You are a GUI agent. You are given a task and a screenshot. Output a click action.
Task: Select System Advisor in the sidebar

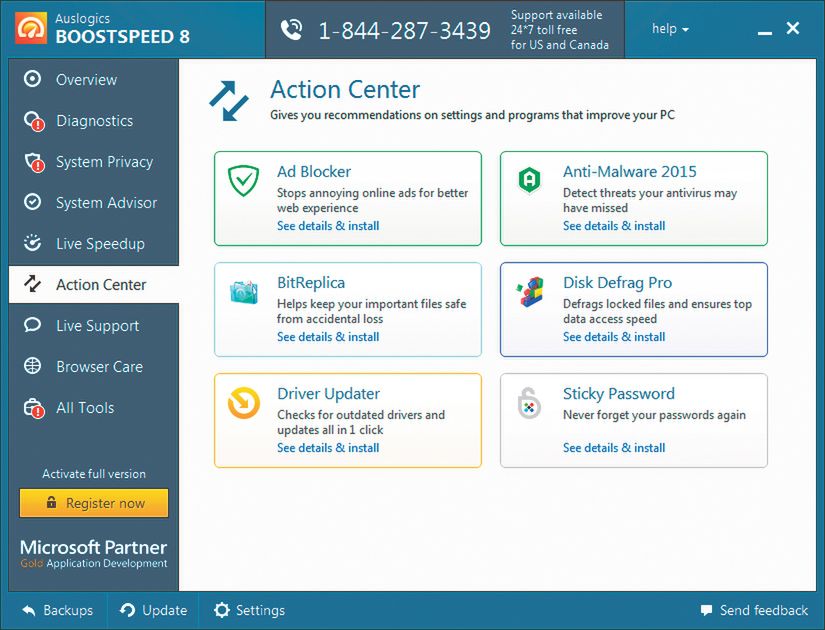94,202
